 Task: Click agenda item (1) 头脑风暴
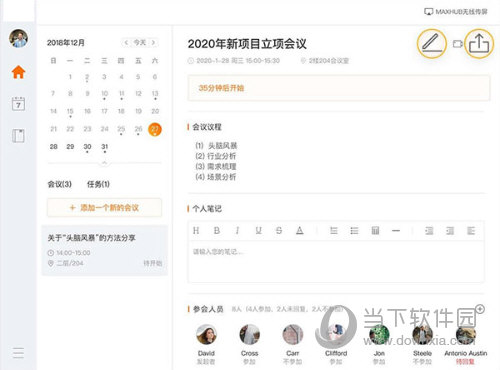click(x=216, y=146)
